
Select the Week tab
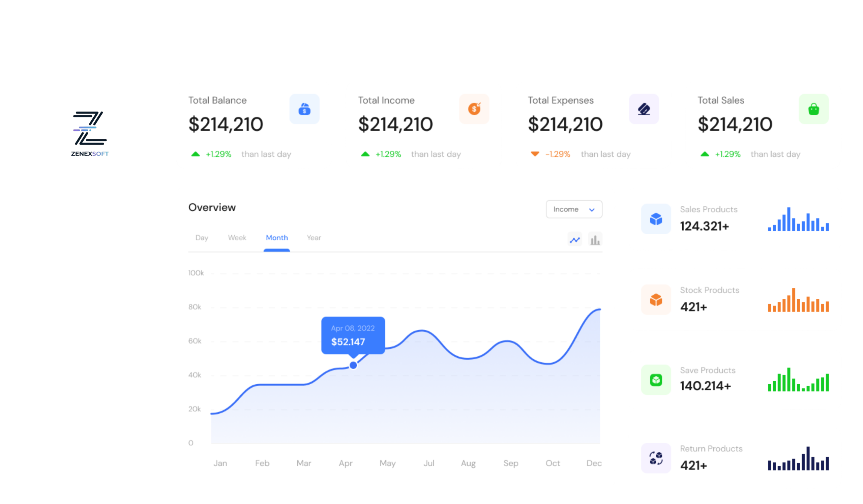[x=237, y=238]
